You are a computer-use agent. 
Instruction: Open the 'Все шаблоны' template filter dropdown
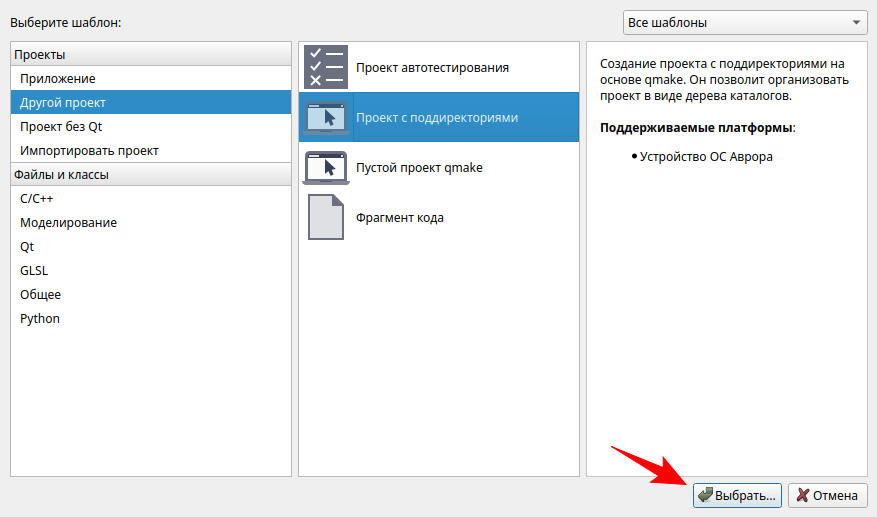click(x=744, y=22)
